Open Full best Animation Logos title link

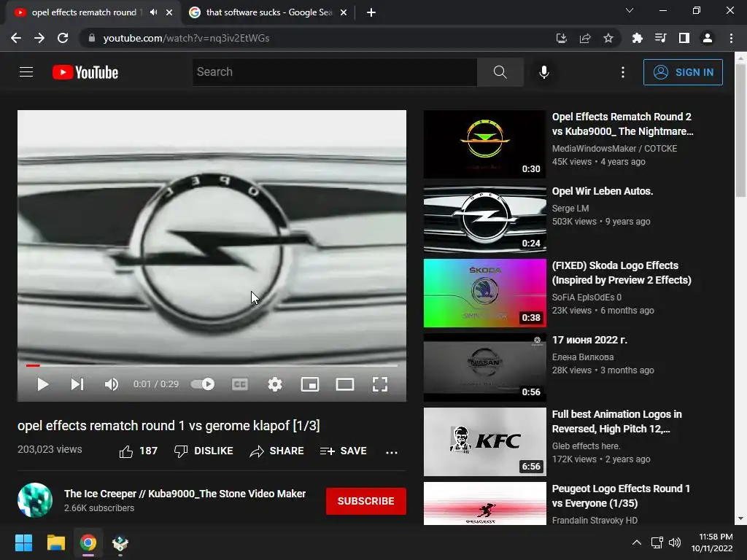pos(616,421)
